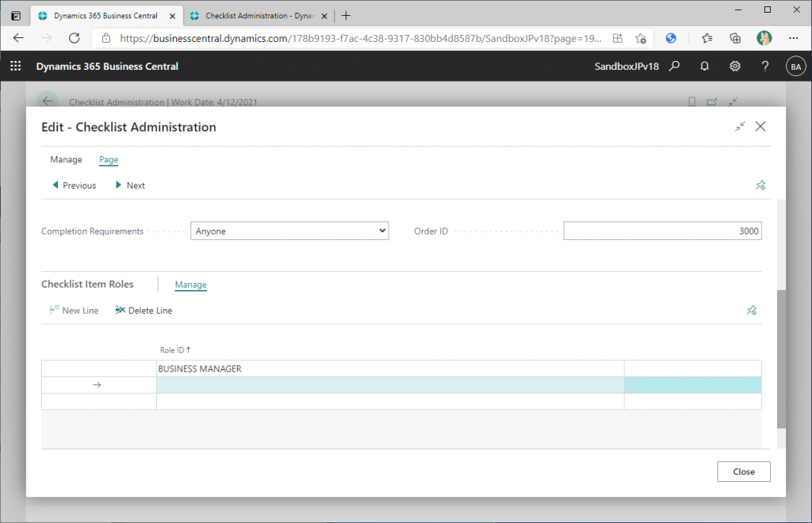Click the background page bookmark icon
The image size is (812, 523).
pos(691,102)
